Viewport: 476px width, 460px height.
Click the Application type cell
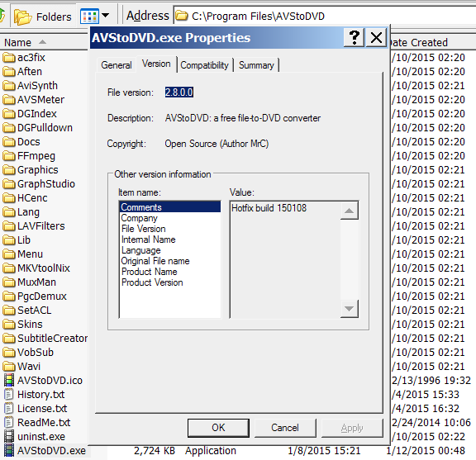(x=211, y=451)
